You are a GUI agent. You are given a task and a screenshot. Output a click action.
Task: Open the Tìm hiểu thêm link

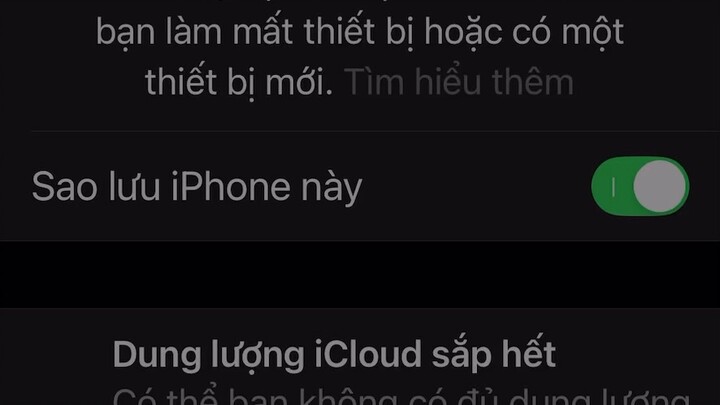(459, 82)
